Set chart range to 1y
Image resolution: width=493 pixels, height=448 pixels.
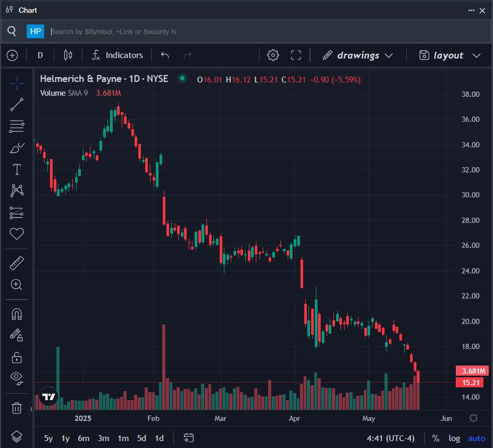[65, 438]
